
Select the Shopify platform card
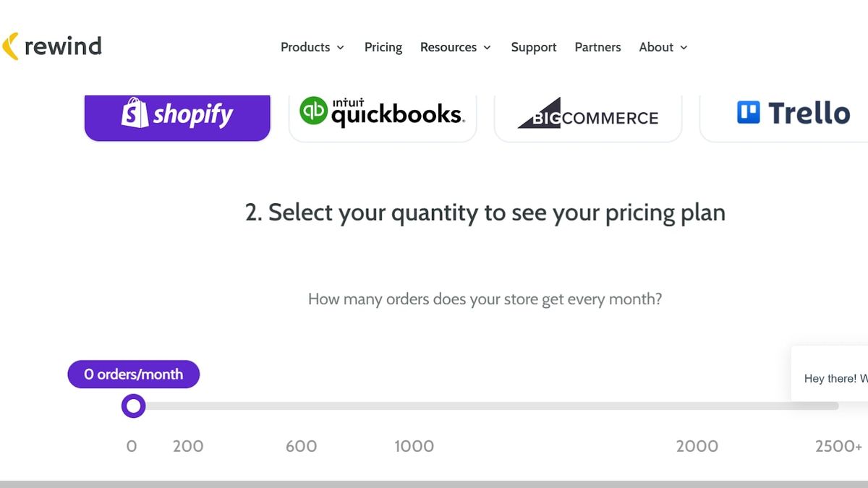tap(177, 114)
